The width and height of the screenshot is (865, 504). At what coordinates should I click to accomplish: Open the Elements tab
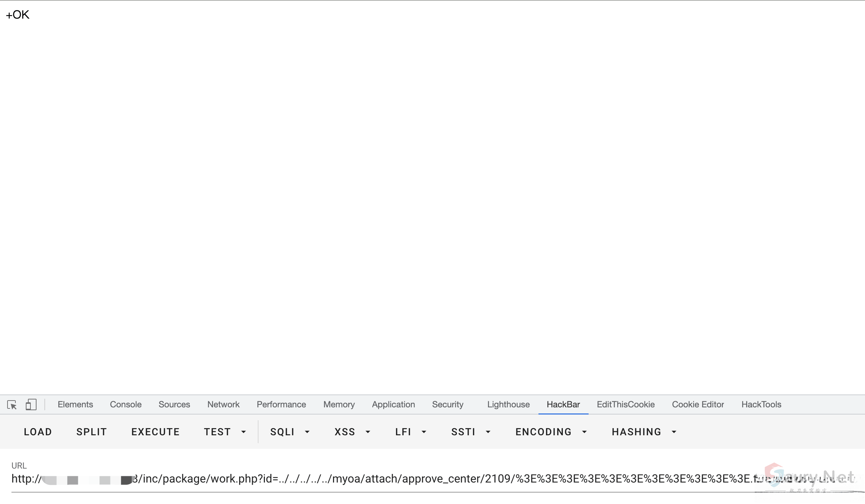click(75, 404)
